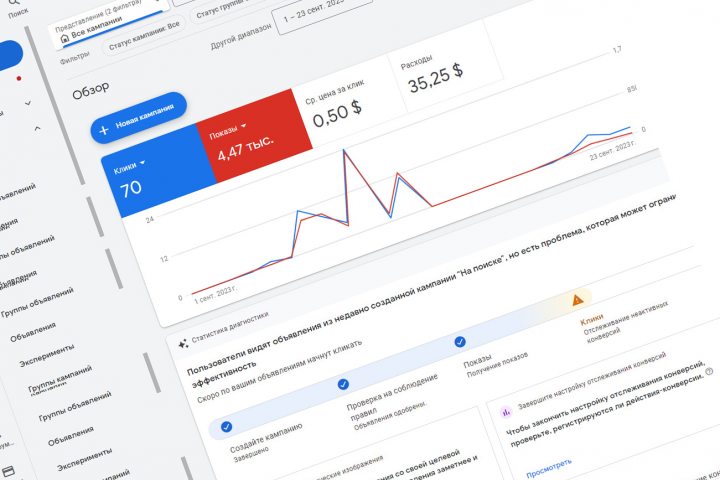Click the home icon beside Все кампании
The image size is (720, 480).
[65, 39]
